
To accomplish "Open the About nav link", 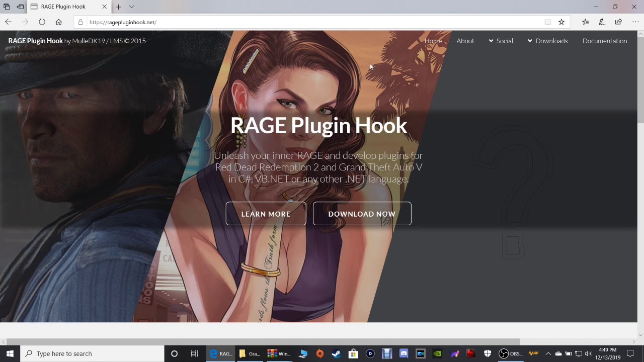I will pyautogui.click(x=465, y=41).
